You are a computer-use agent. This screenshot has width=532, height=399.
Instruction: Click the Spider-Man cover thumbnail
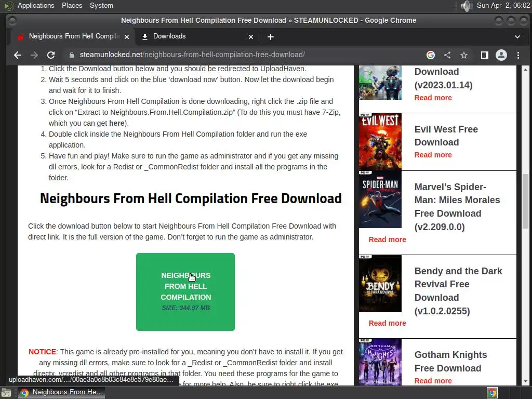380,199
